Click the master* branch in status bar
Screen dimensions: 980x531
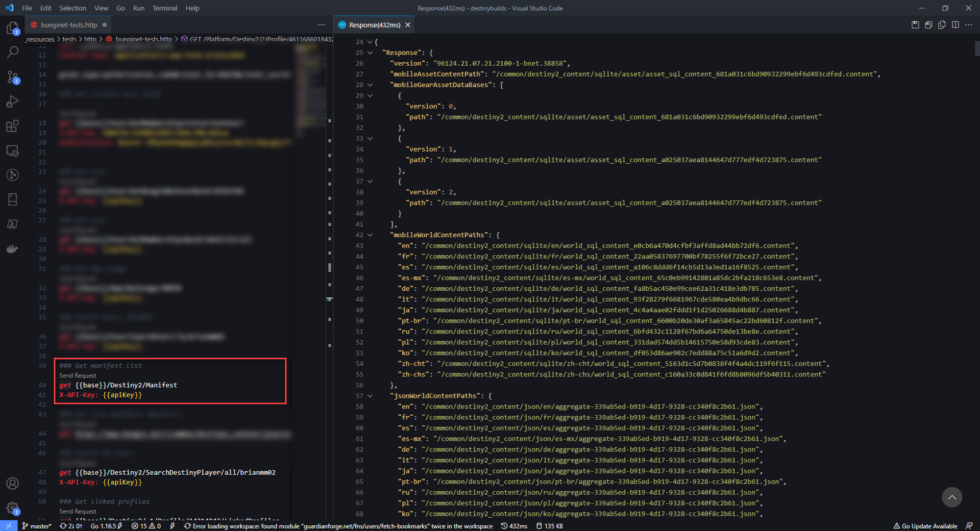37,526
